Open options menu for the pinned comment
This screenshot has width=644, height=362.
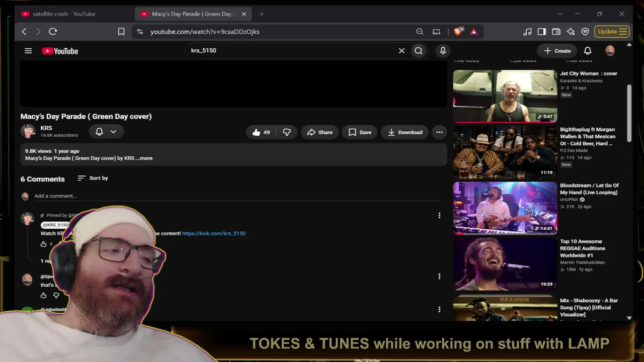(439, 216)
